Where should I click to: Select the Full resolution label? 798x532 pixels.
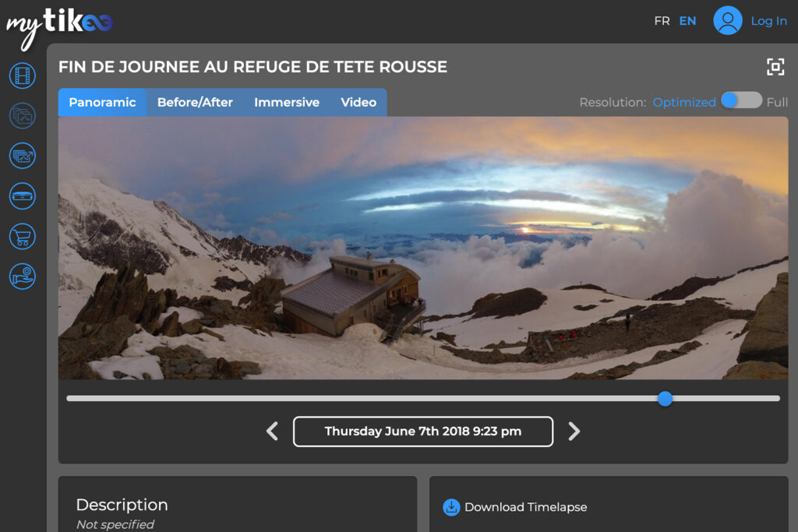(777, 102)
